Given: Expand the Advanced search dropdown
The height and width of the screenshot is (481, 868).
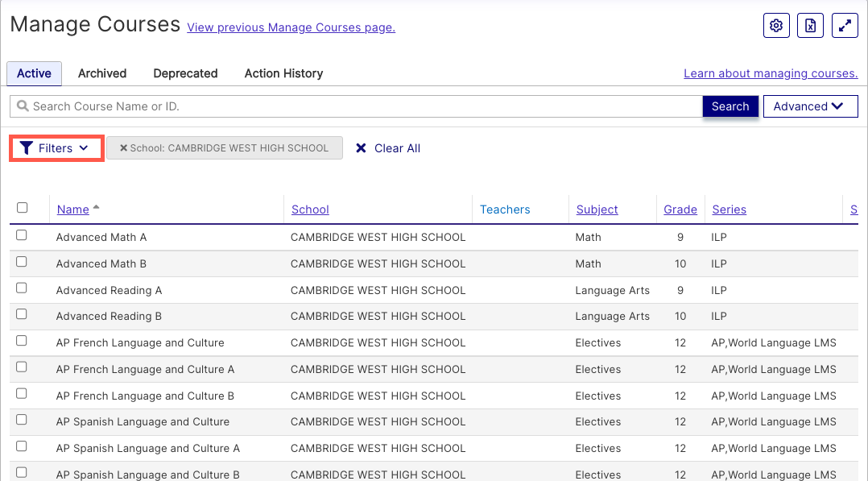Looking at the screenshot, I should [809, 106].
